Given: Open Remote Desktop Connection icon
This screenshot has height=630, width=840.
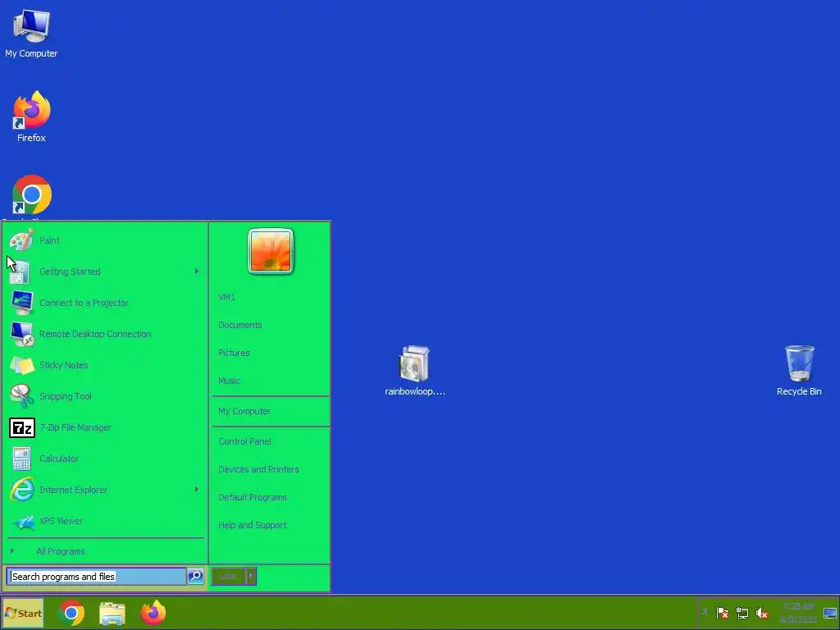Looking at the screenshot, I should (x=22, y=335).
